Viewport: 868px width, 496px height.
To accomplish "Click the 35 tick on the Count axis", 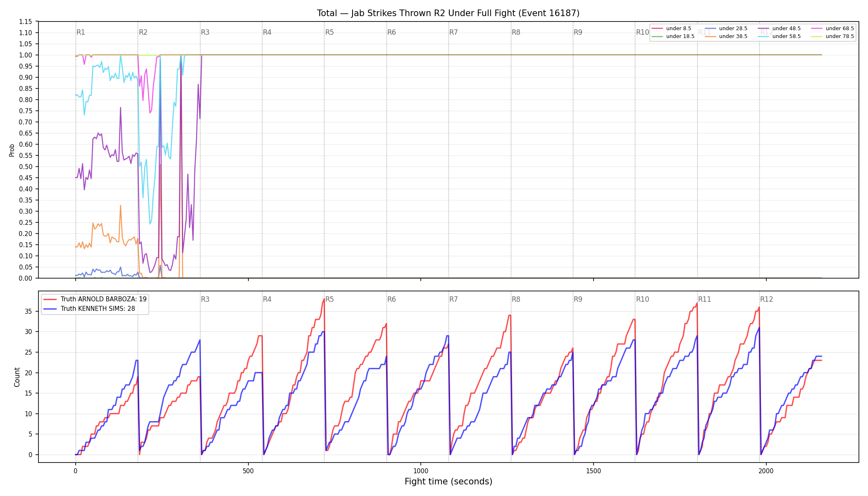I will (x=29, y=311).
